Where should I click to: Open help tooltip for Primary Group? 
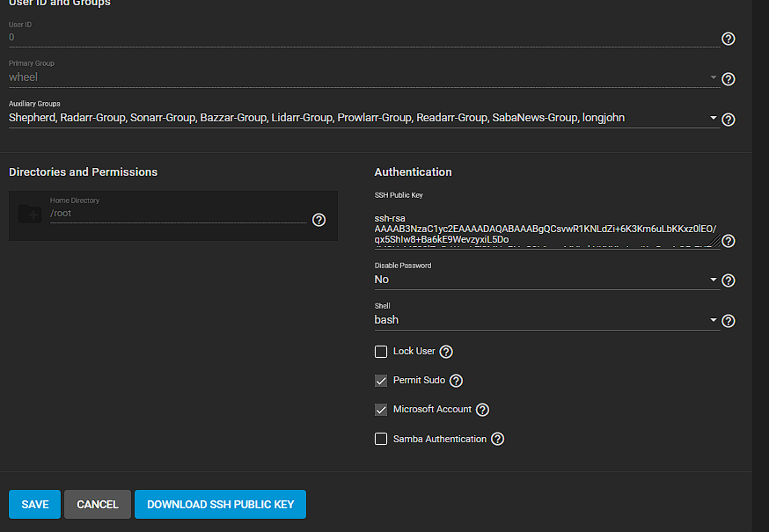(x=728, y=79)
